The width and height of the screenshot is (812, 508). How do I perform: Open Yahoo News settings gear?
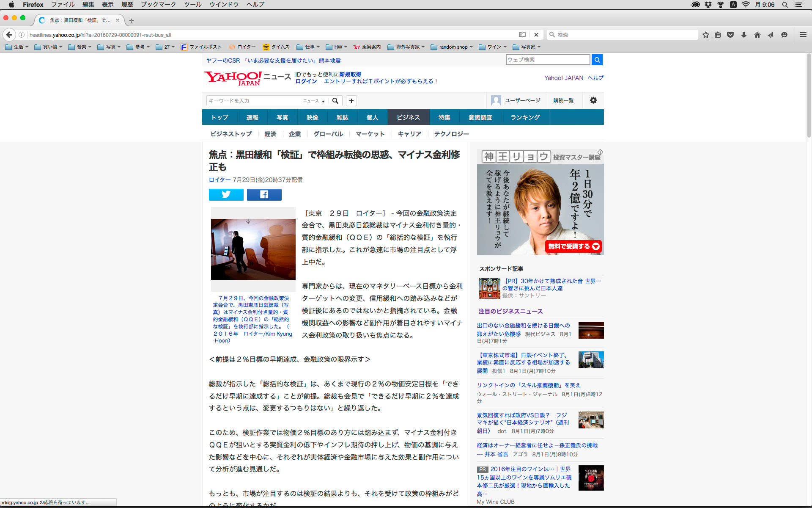[x=593, y=100]
